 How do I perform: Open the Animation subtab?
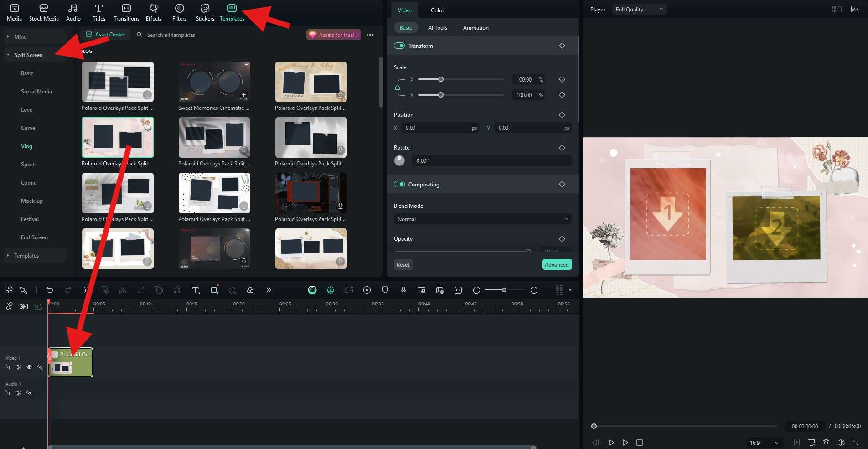click(x=475, y=27)
